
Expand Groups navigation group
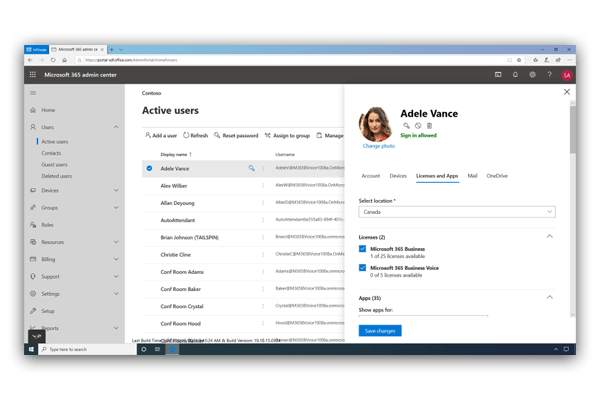116,207
